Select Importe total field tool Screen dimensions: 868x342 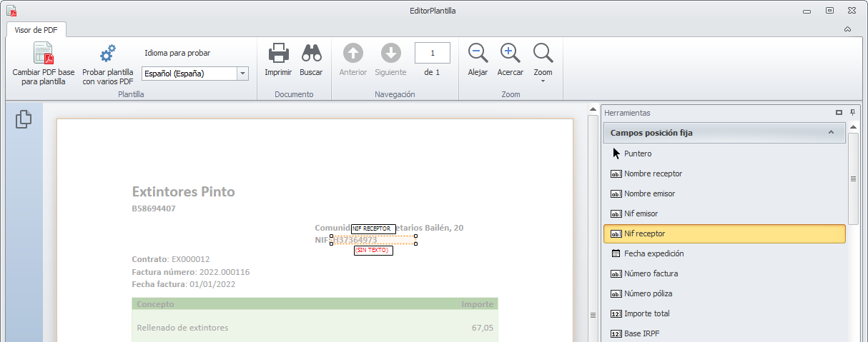coord(724,313)
